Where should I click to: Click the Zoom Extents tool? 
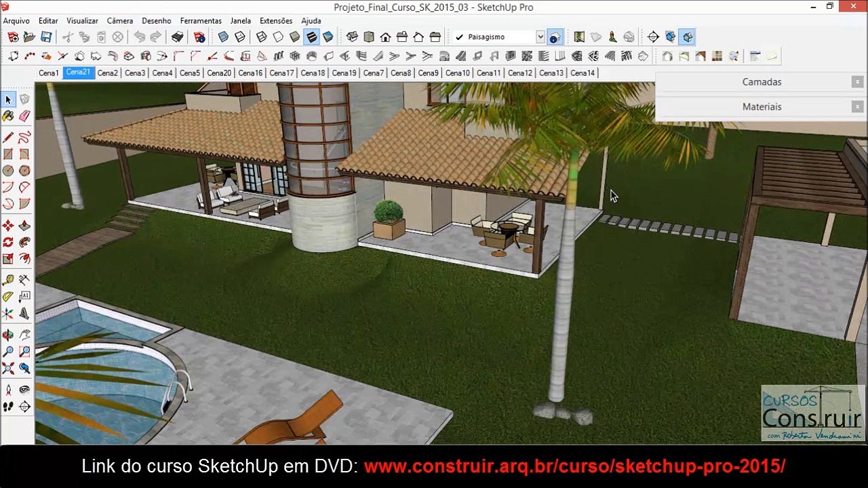click(x=8, y=369)
